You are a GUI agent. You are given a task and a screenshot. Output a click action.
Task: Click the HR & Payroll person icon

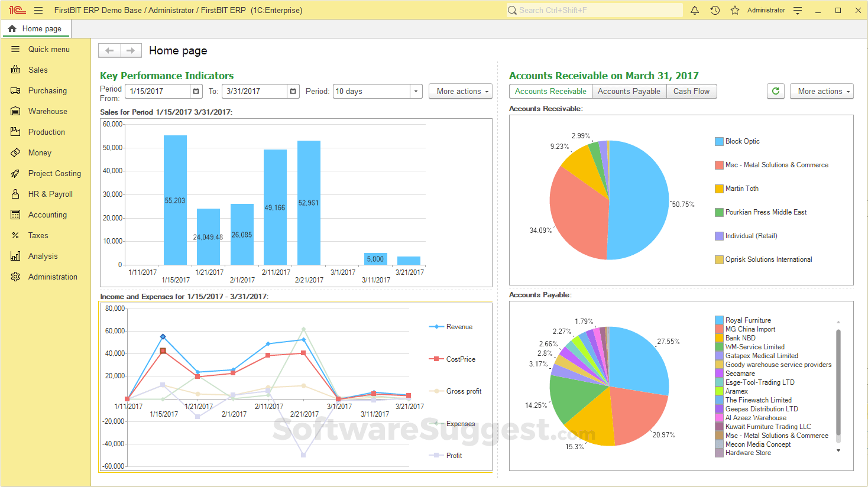pos(15,194)
